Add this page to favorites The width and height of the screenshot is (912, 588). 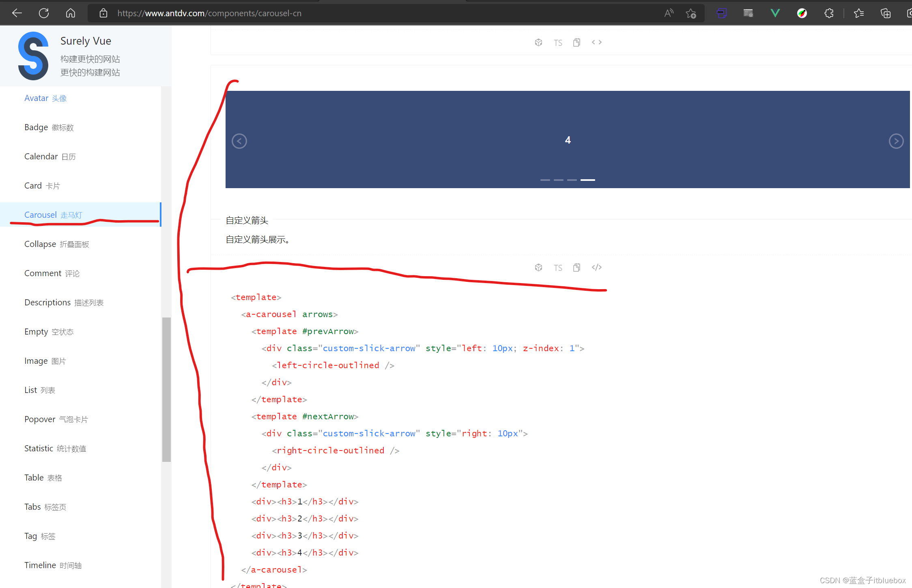coord(691,13)
